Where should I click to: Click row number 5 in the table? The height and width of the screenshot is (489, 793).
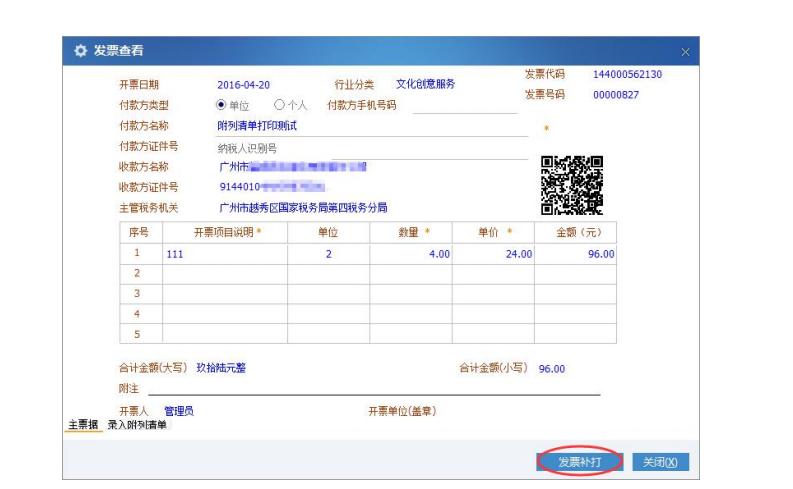point(137,334)
